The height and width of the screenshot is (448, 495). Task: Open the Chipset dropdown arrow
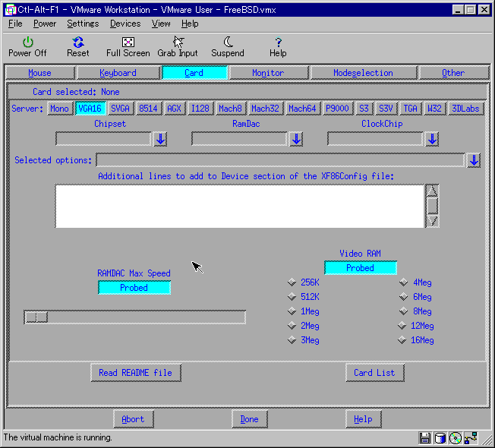(x=160, y=139)
